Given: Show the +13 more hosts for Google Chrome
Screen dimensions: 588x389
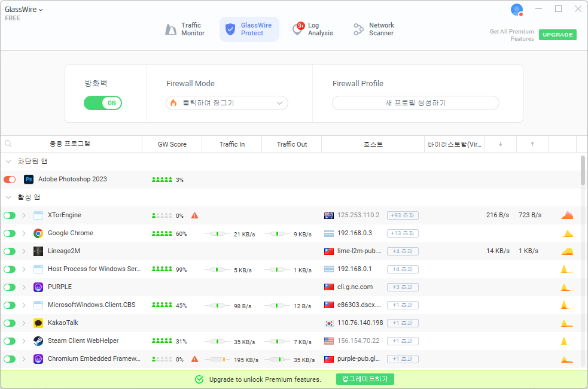Looking at the screenshot, I should [403, 233].
